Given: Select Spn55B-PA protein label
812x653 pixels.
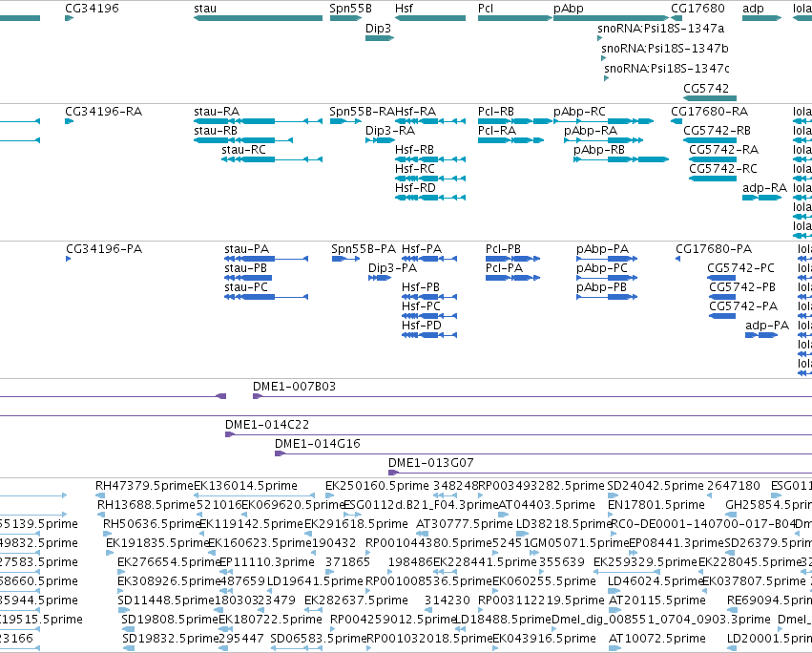Looking at the screenshot, I should (364, 249).
